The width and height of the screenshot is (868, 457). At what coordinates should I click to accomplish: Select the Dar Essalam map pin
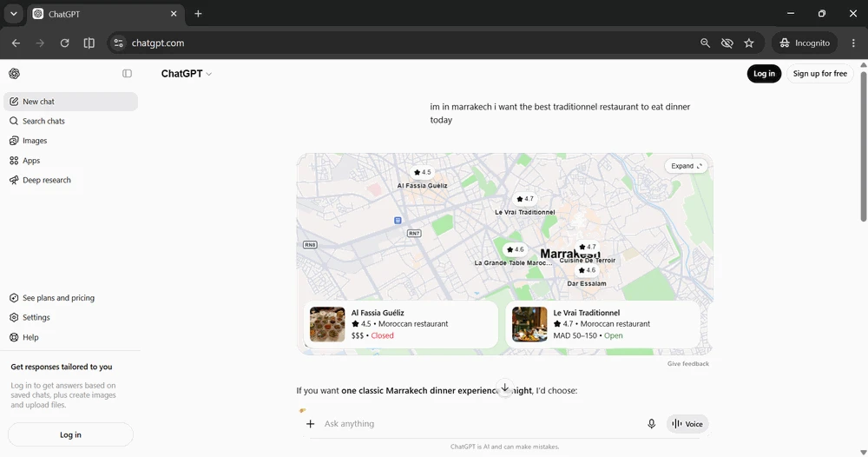tap(587, 270)
